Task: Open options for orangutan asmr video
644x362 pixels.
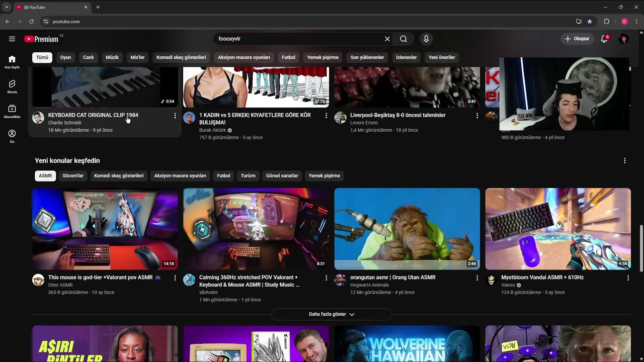Action: (477, 278)
